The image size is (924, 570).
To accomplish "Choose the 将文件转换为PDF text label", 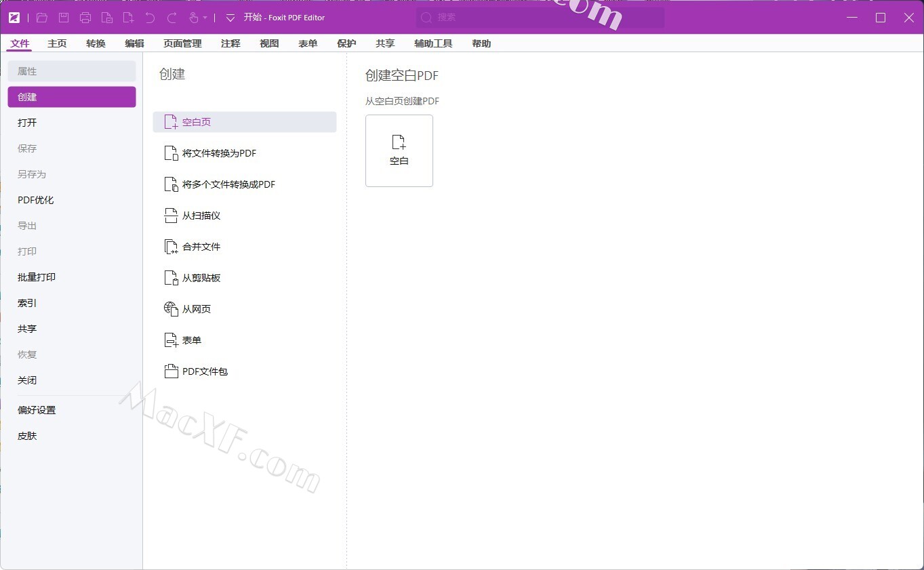I will click(220, 153).
